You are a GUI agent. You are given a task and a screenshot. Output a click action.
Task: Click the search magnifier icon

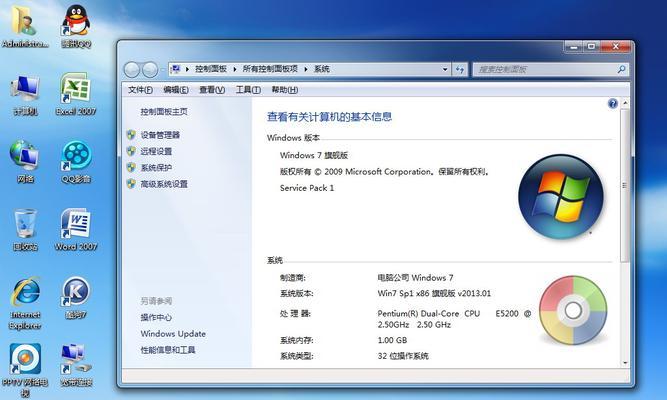coord(621,69)
